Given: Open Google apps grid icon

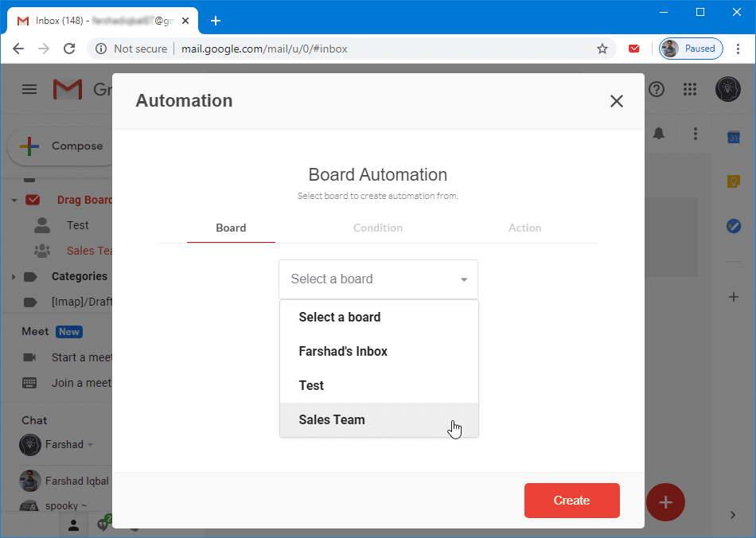Looking at the screenshot, I should pos(690,89).
